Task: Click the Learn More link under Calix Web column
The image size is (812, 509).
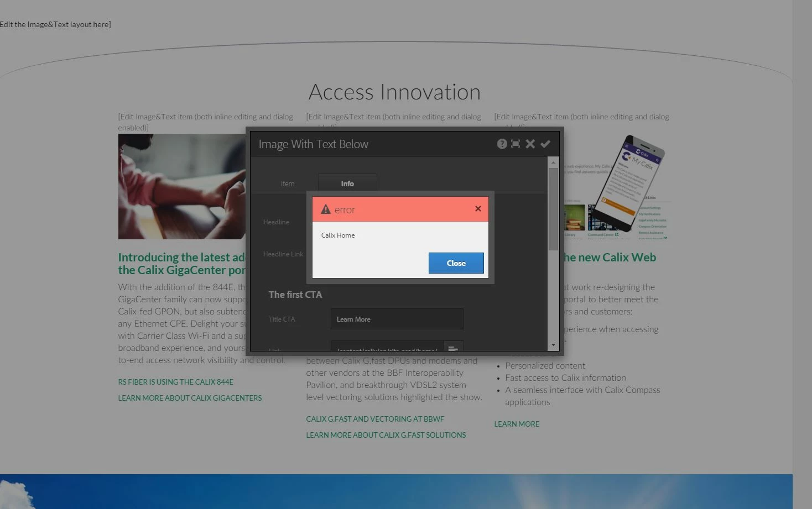Action: [x=517, y=424]
